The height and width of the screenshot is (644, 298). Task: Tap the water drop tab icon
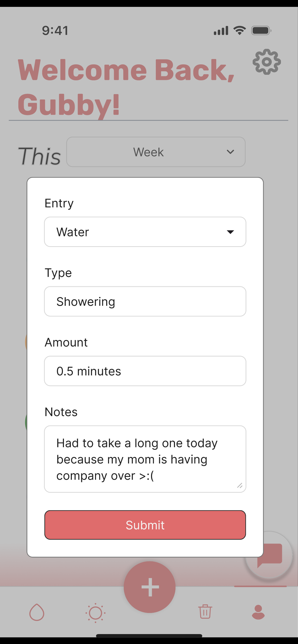(x=37, y=612)
